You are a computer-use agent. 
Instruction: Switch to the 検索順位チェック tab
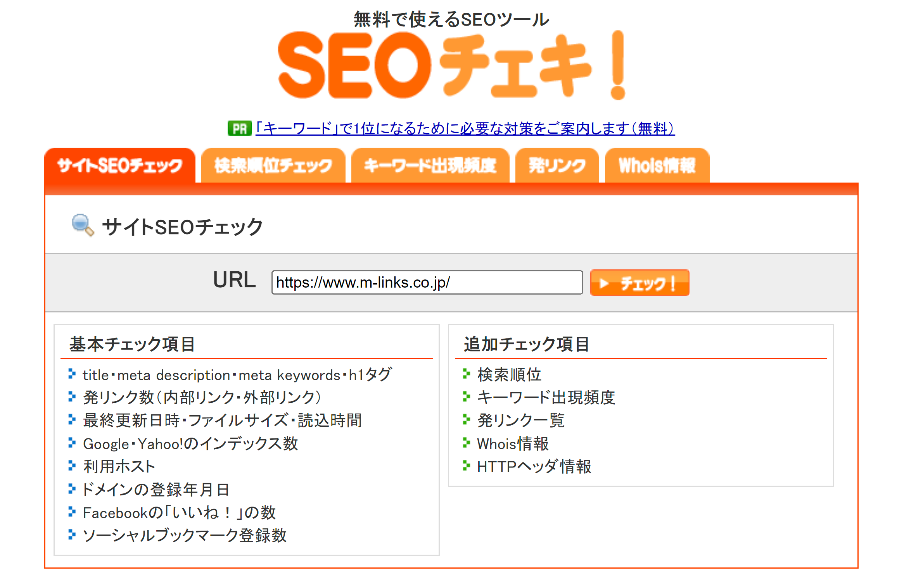coord(273,166)
